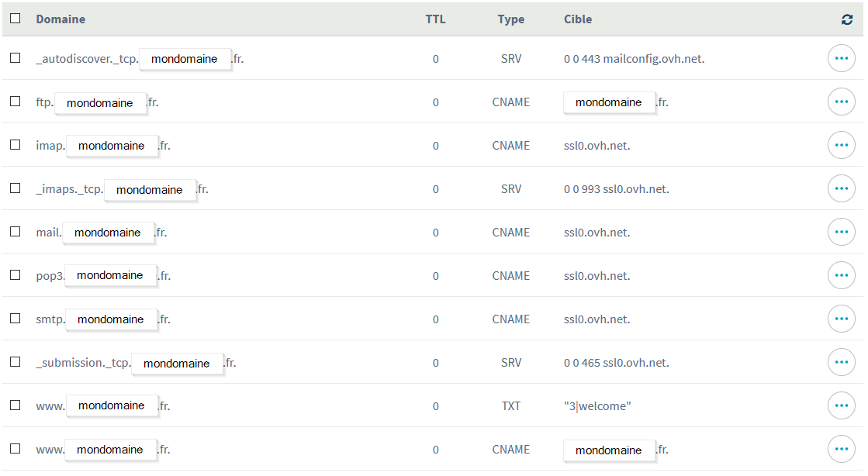The image size is (868, 476).
Task: Open actions menu for www TXT record
Action: pyautogui.click(x=842, y=405)
